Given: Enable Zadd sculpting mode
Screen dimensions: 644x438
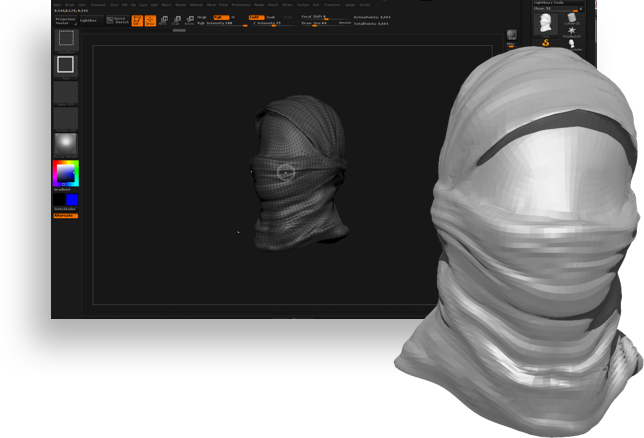Looking at the screenshot, I should pos(255,17).
